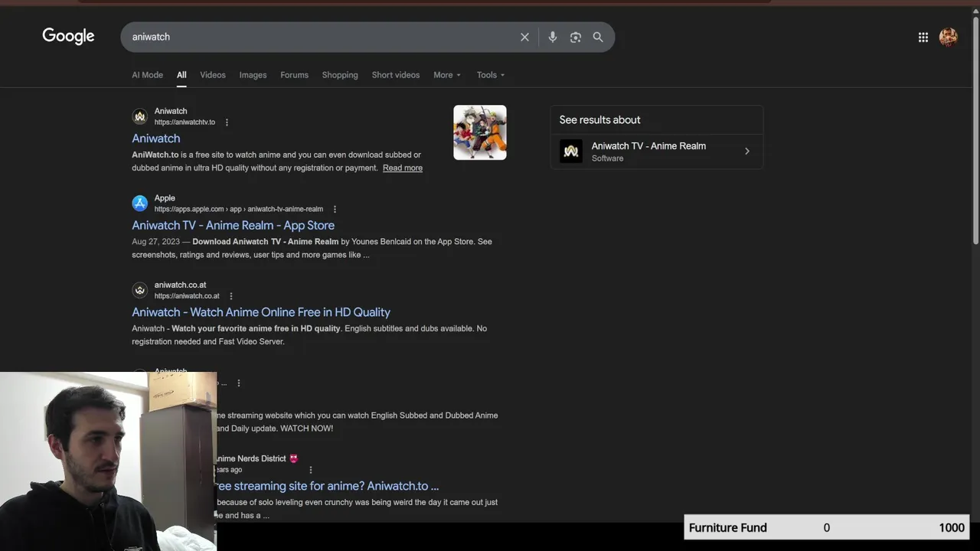Screen dimensions: 980x551
Task: Open the Tools dropdown
Action: click(x=491, y=75)
